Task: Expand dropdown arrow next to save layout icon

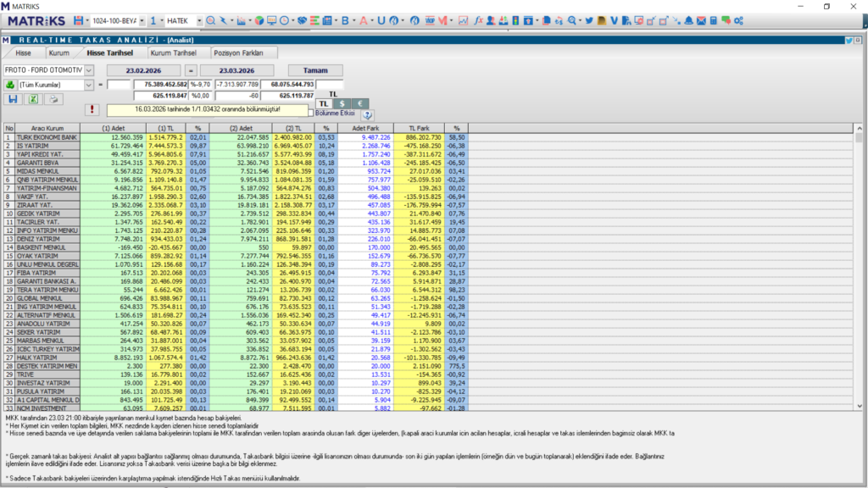Action: (87, 20)
